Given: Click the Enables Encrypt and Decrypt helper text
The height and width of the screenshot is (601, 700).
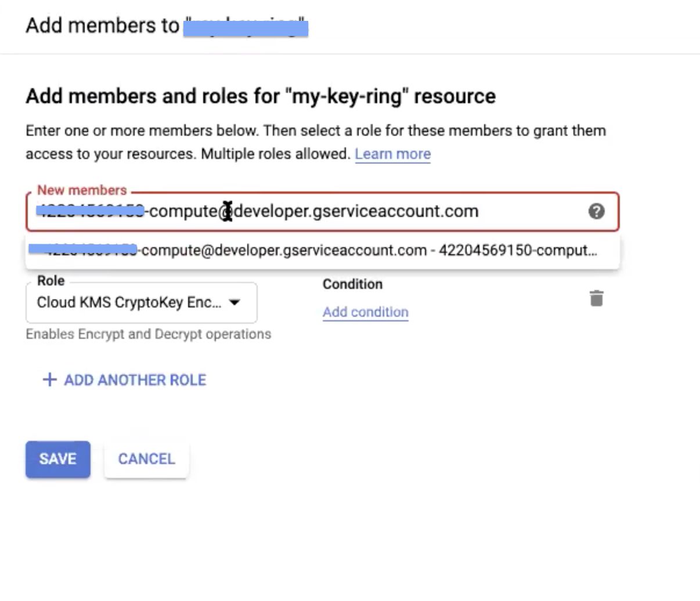Looking at the screenshot, I should pos(149,334).
